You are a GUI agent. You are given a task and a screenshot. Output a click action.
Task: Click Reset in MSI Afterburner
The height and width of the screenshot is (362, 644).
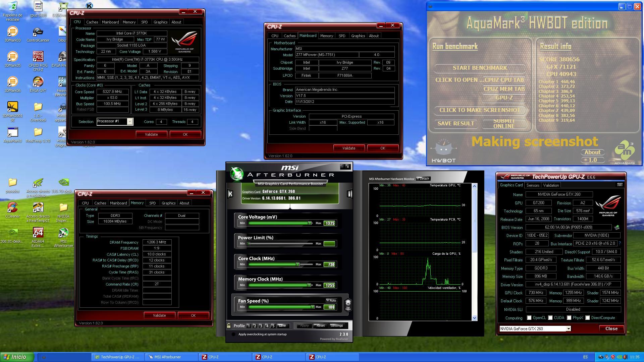point(320,325)
